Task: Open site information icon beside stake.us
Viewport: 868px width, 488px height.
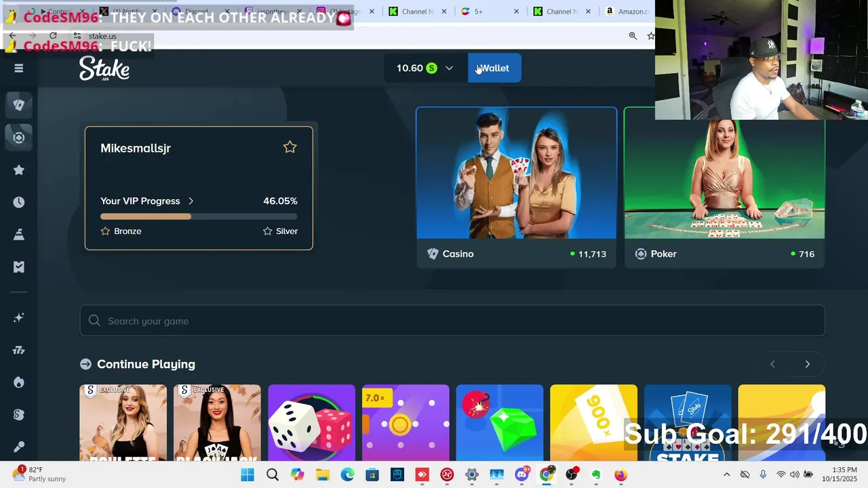Action: 77,36
